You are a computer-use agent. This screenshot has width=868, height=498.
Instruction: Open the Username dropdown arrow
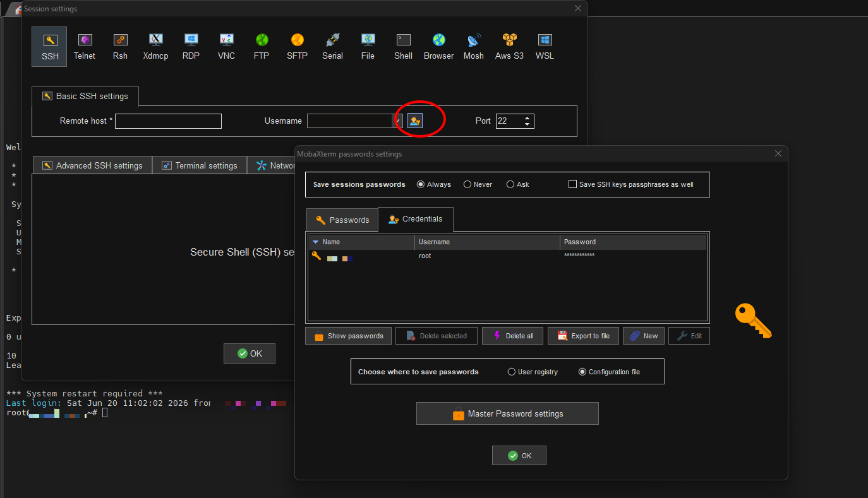point(399,121)
